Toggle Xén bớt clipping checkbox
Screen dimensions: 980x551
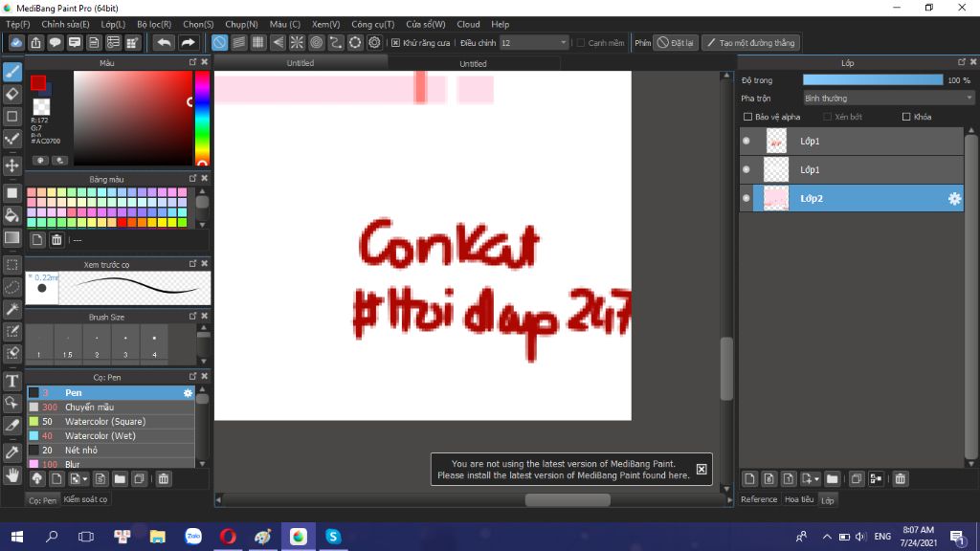(828, 117)
